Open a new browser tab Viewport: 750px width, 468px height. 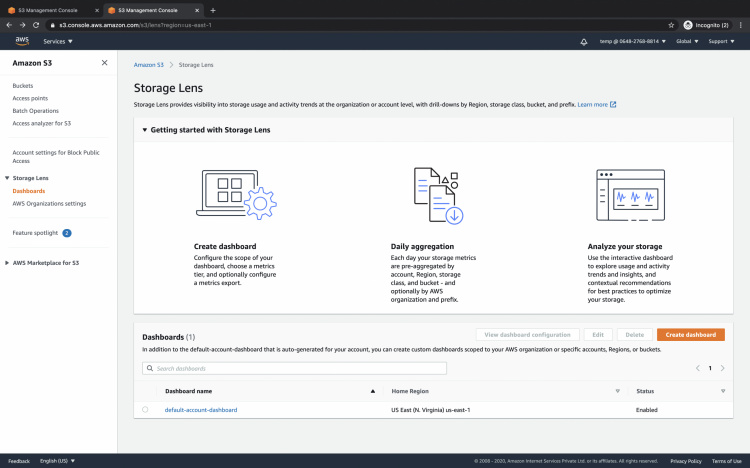pyautogui.click(x=213, y=9)
